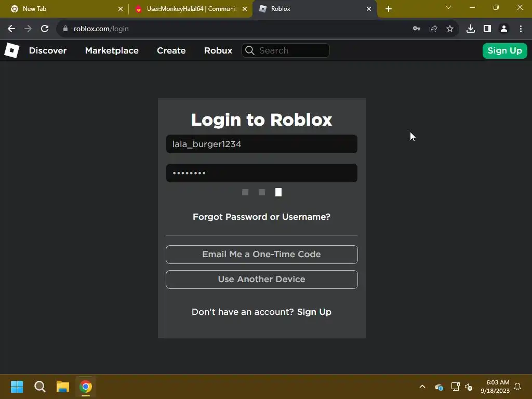Click Chrome icon in taskbar
Image resolution: width=532 pixels, height=399 pixels.
click(x=86, y=387)
